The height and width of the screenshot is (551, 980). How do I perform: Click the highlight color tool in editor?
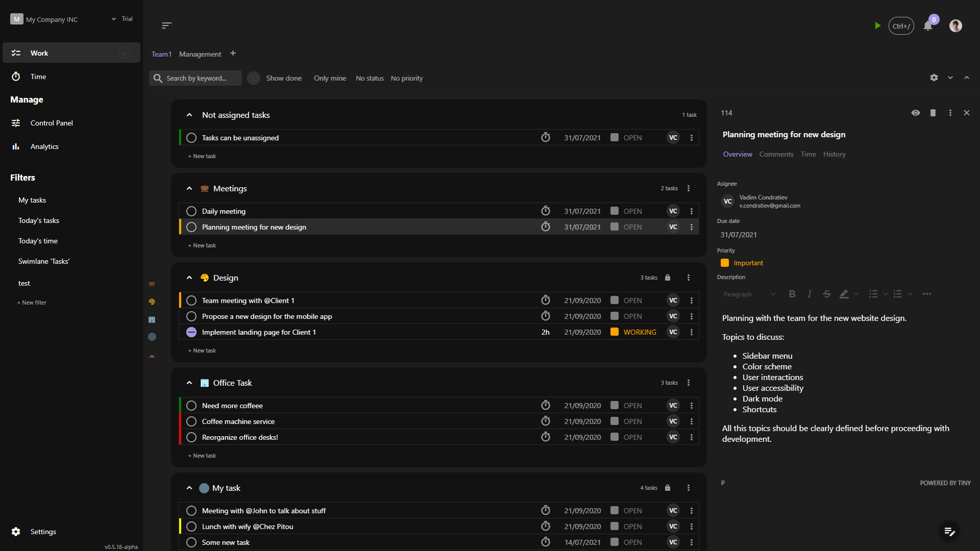click(844, 294)
